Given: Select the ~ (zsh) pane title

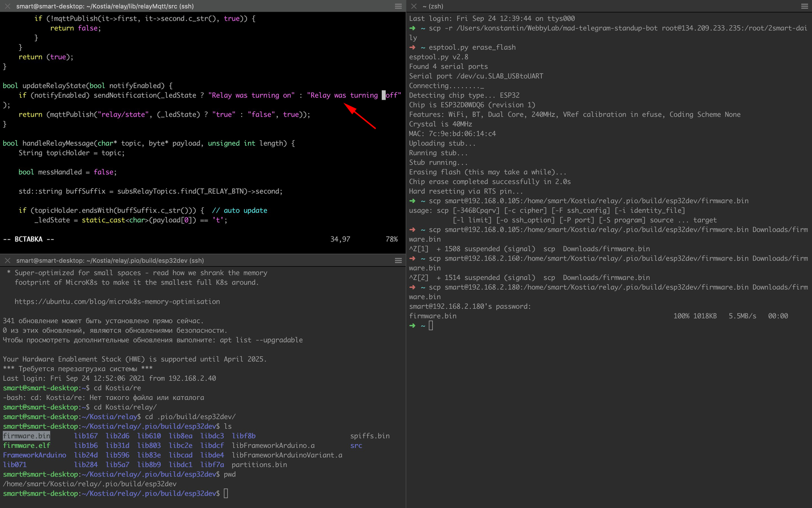Looking at the screenshot, I should (433, 6).
